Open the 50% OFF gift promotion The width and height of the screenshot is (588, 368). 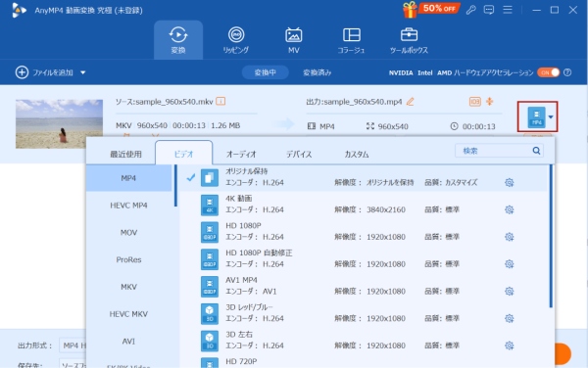coord(430,9)
